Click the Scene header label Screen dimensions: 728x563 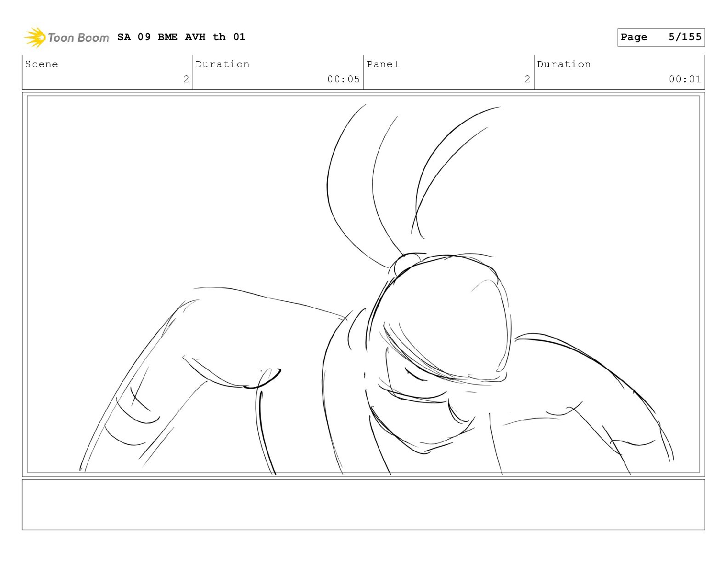pos(41,64)
